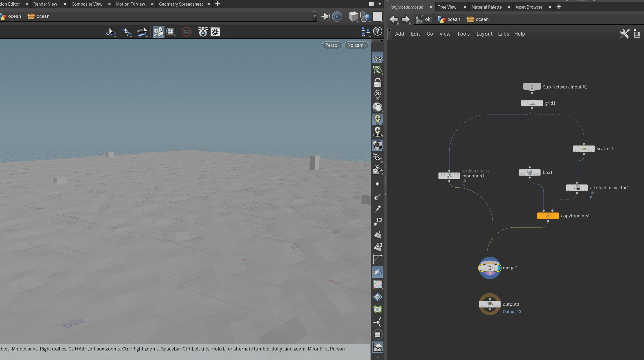Click the Render Region tool icon
This screenshot has width=644, height=360.
[187, 32]
